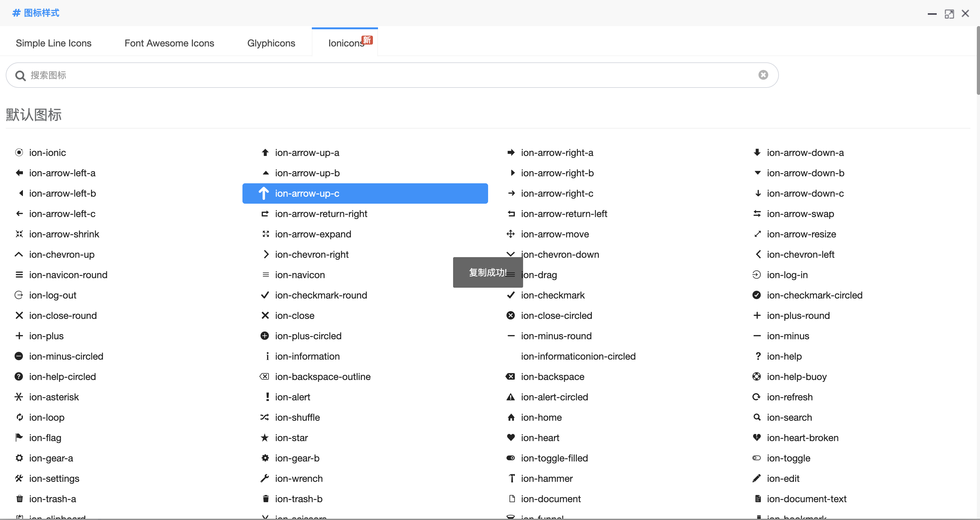Screen dimensions: 980x520
Task: Copy the ion-arrow-move icon
Action: [x=511, y=234]
